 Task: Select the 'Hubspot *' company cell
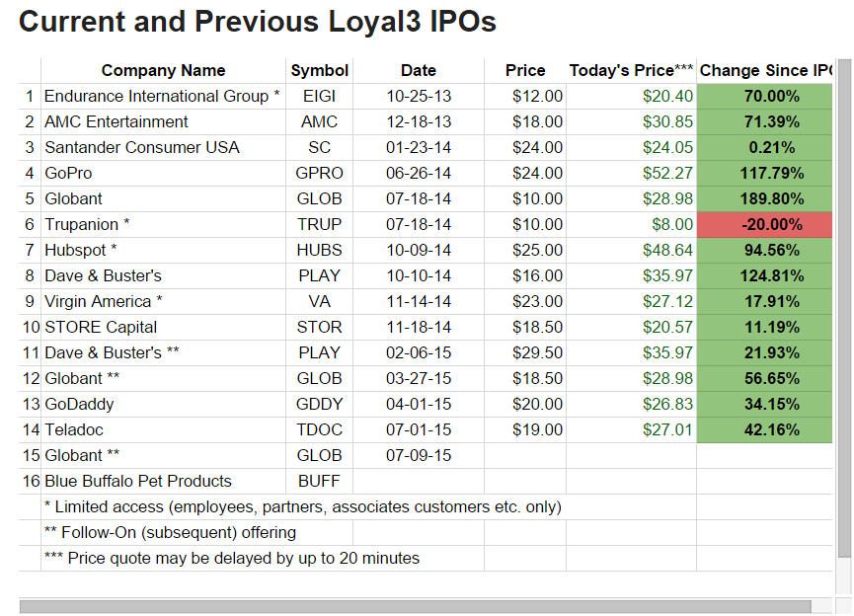pyautogui.click(x=163, y=250)
